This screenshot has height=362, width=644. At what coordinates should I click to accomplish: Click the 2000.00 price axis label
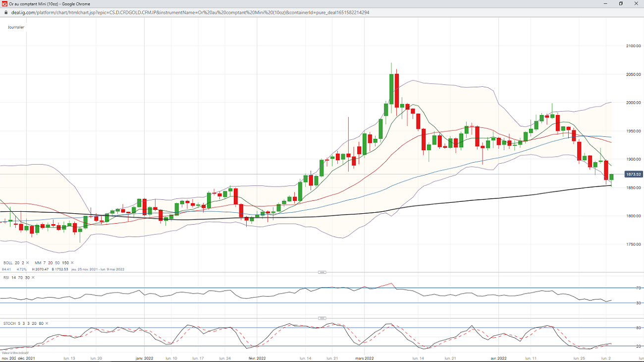pyautogui.click(x=634, y=103)
